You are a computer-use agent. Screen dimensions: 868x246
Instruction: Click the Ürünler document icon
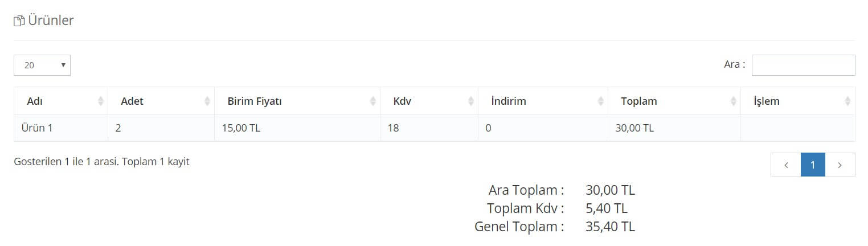(19, 21)
